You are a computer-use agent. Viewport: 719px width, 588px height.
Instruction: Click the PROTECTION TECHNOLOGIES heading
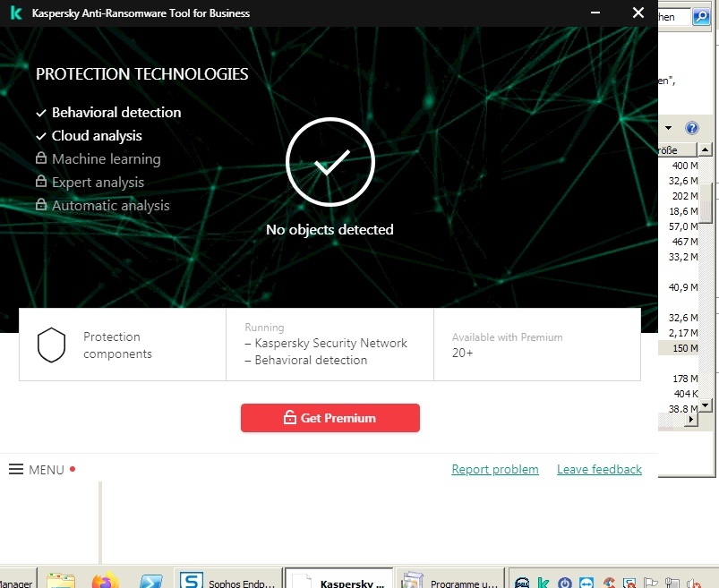(x=141, y=73)
